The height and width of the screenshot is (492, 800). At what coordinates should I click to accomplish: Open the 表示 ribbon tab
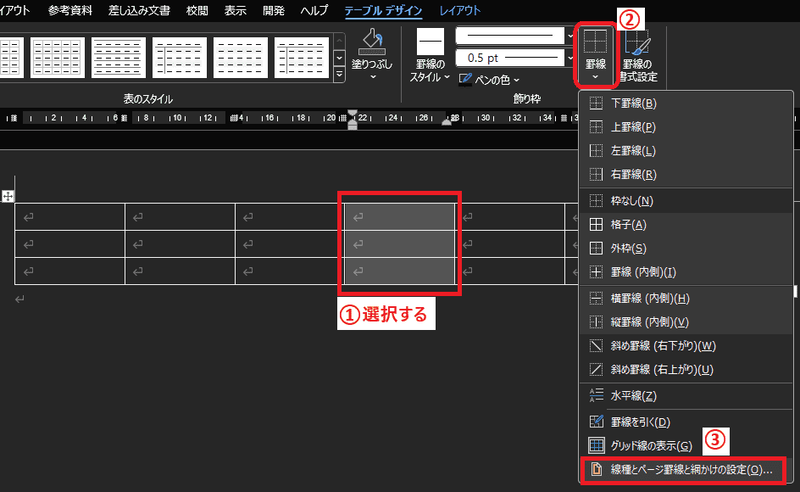235,11
